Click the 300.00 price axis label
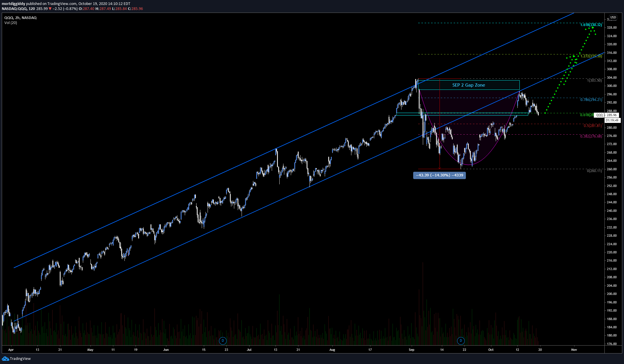 [612, 86]
